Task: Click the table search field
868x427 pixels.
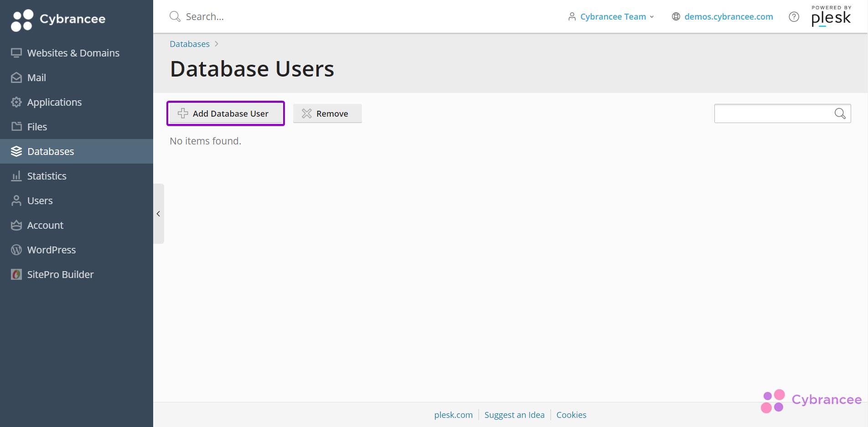Action: (775, 113)
